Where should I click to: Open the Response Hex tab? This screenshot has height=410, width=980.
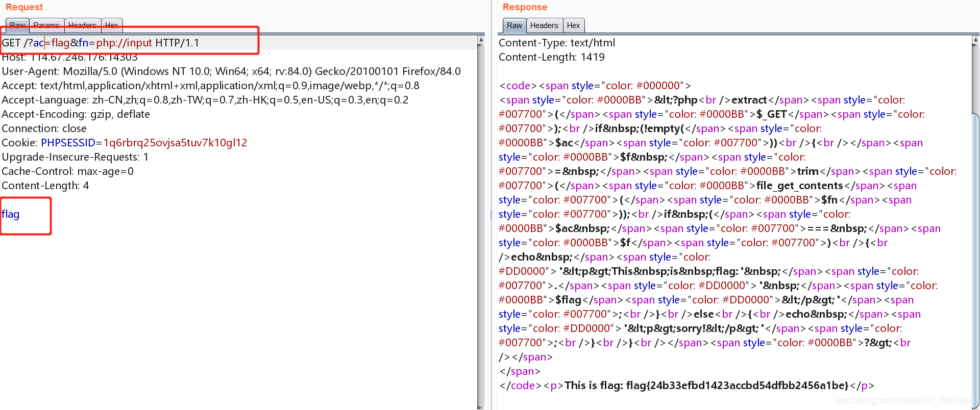(573, 25)
